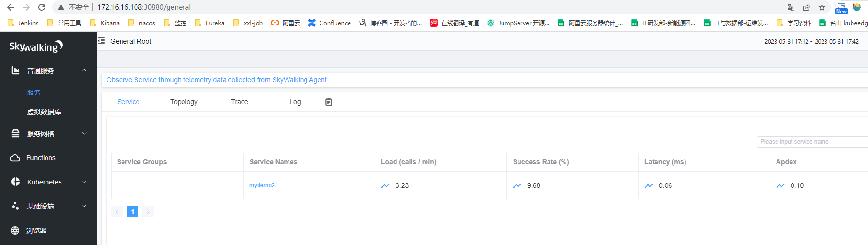The width and height of the screenshot is (868, 245).
Task: Click the Success Rate trend icon
Action: click(x=517, y=186)
